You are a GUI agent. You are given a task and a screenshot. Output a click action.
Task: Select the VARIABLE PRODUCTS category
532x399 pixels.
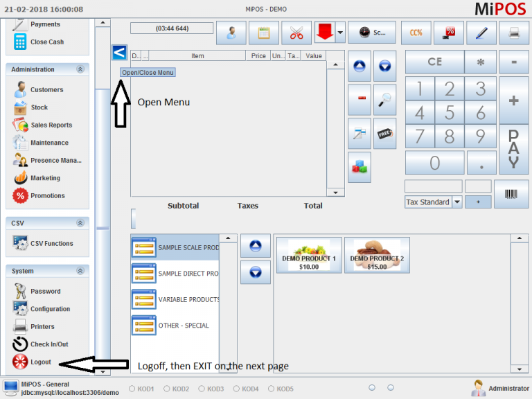tap(175, 299)
